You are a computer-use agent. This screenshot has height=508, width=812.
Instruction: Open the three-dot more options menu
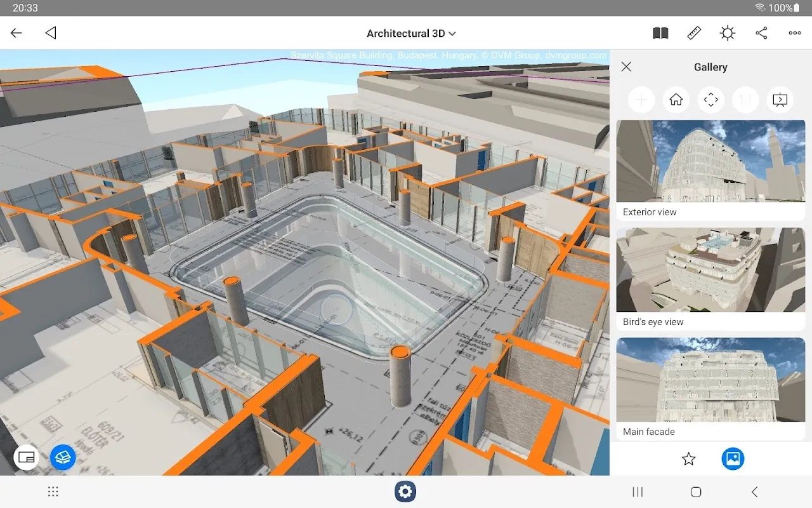(795, 34)
